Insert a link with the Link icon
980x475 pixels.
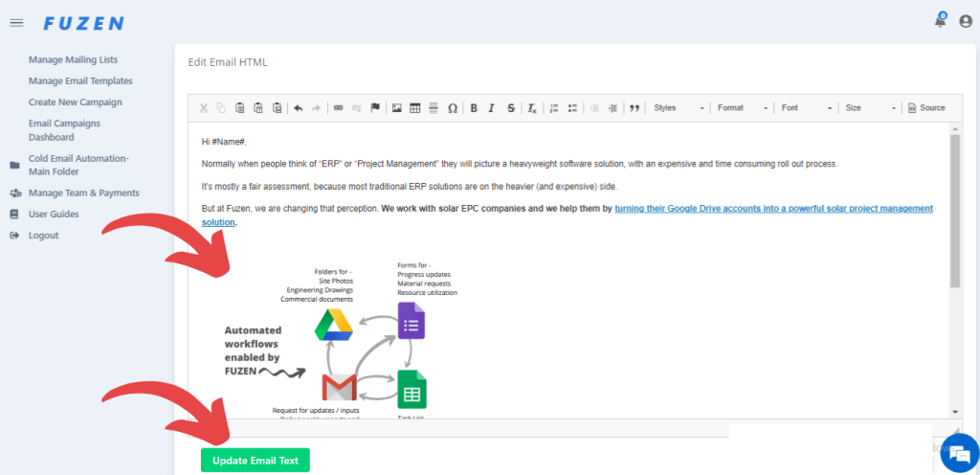coord(338,108)
